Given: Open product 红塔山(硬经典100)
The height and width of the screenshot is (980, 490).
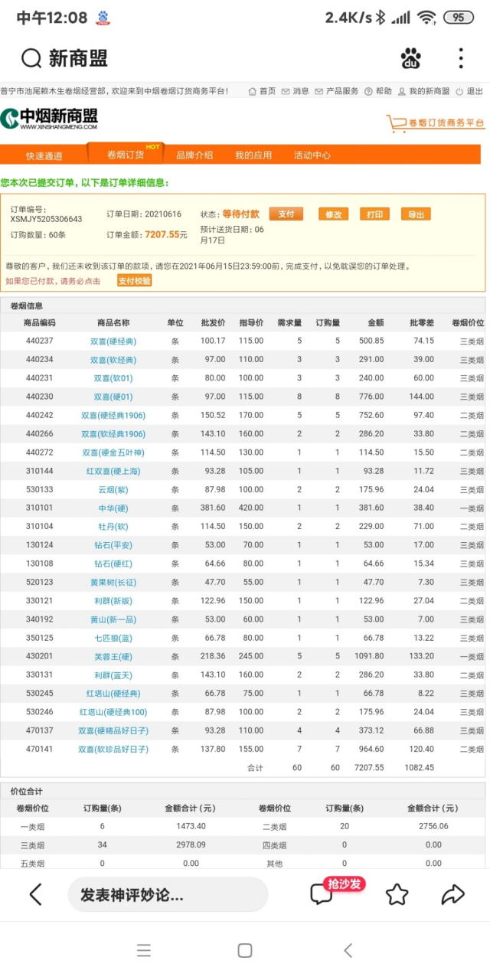Looking at the screenshot, I should (x=113, y=712).
